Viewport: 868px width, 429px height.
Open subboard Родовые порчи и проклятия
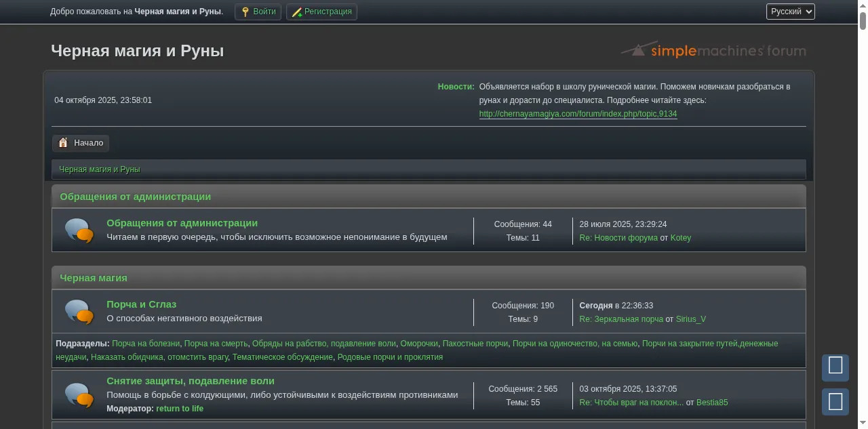[x=390, y=357]
